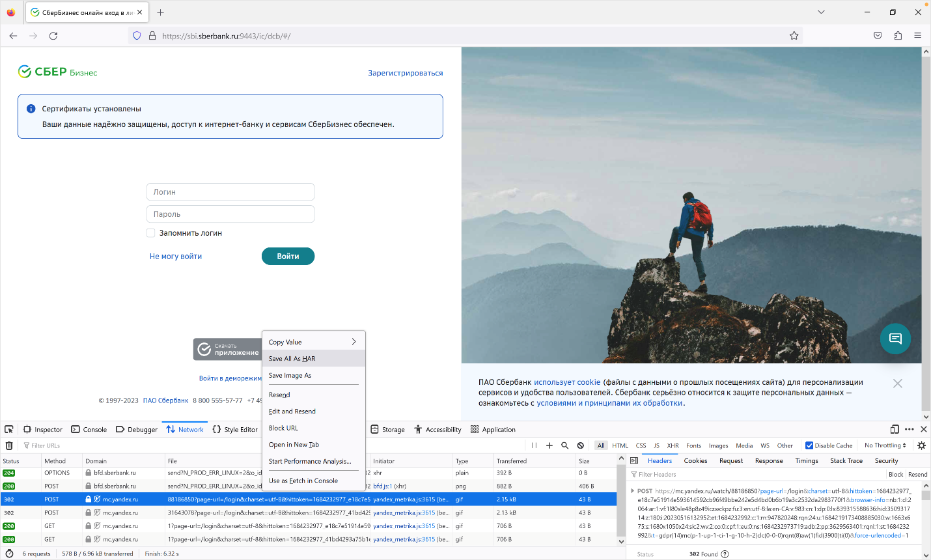Switch to the Inspector tab
Viewport: 931px width, 560px height.
click(x=43, y=429)
